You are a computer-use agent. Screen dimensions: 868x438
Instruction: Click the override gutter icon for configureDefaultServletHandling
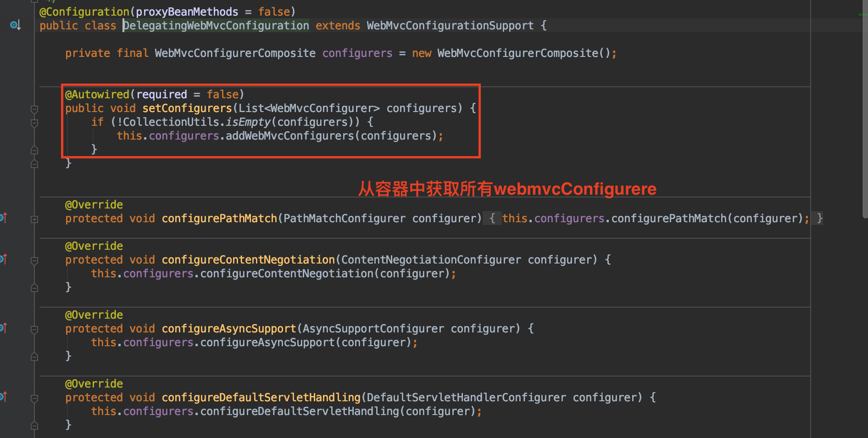pyautogui.click(x=4, y=397)
